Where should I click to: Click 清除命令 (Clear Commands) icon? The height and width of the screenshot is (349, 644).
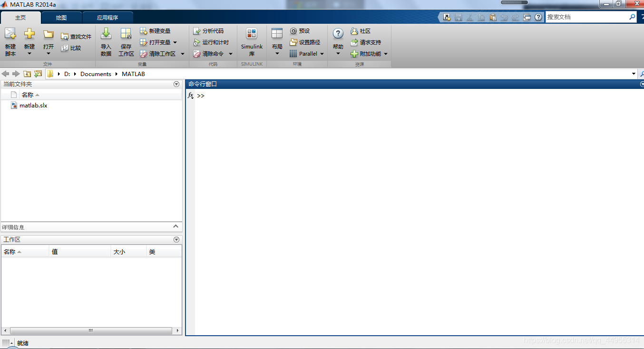tap(196, 54)
